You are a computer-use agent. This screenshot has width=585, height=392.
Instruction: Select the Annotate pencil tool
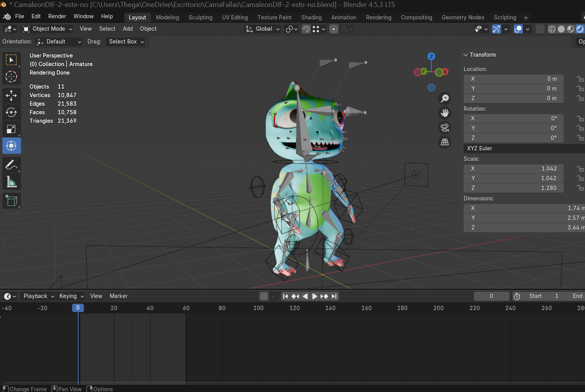(x=11, y=165)
